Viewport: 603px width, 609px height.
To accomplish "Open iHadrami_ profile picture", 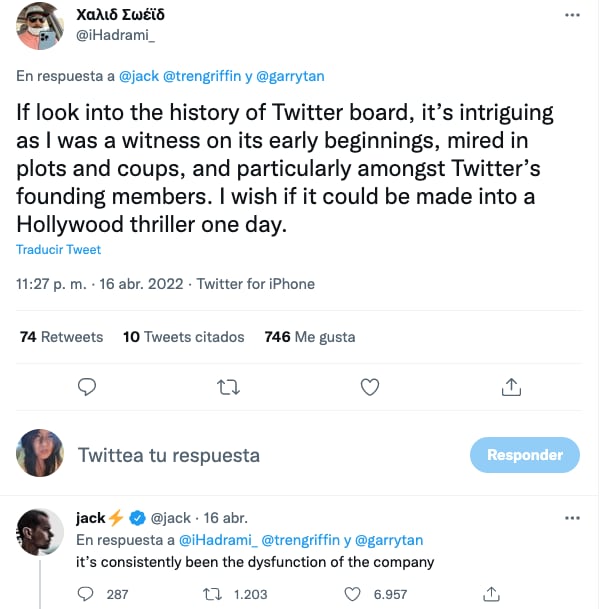I will [41, 25].
